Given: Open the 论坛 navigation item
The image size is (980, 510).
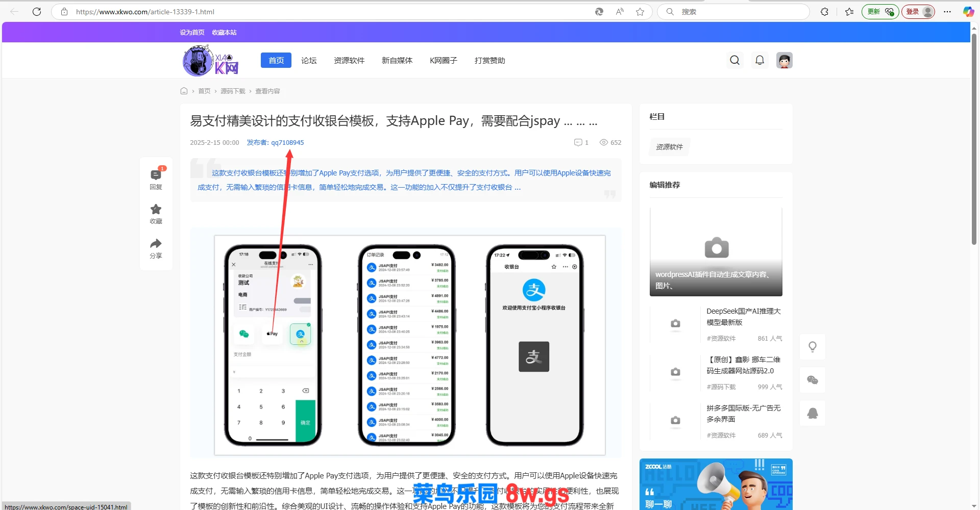Looking at the screenshot, I should (x=309, y=60).
